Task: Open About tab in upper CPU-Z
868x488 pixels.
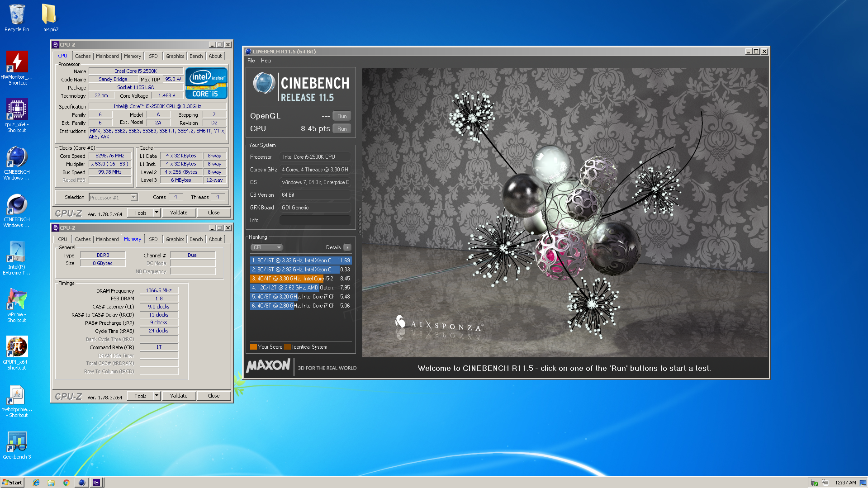Action: click(215, 56)
